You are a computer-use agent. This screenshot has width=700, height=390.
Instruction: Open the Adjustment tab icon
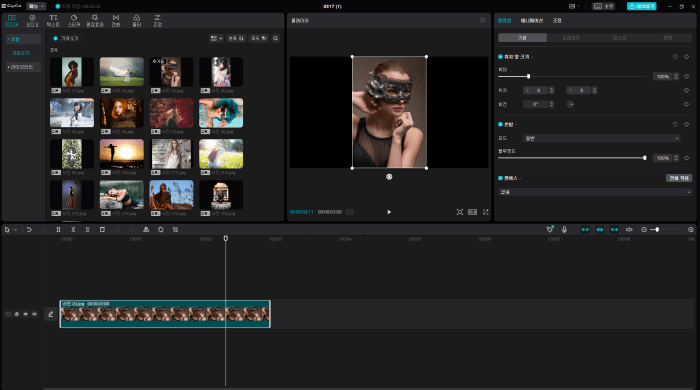[x=157, y=21]
